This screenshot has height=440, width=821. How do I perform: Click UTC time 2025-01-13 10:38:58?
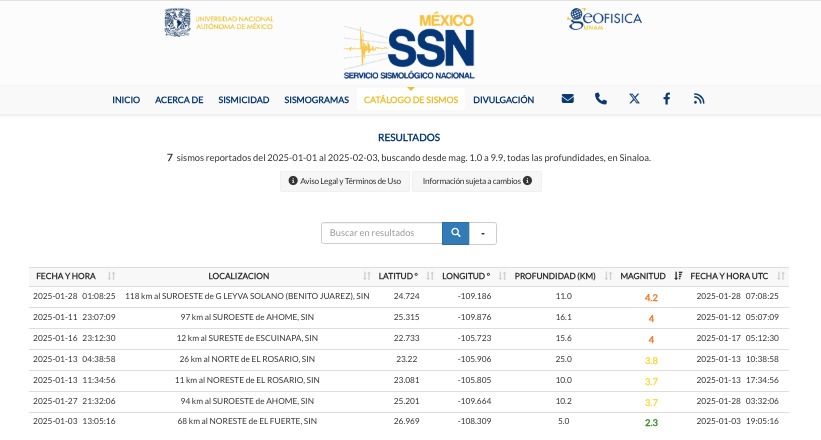point(737,359)
